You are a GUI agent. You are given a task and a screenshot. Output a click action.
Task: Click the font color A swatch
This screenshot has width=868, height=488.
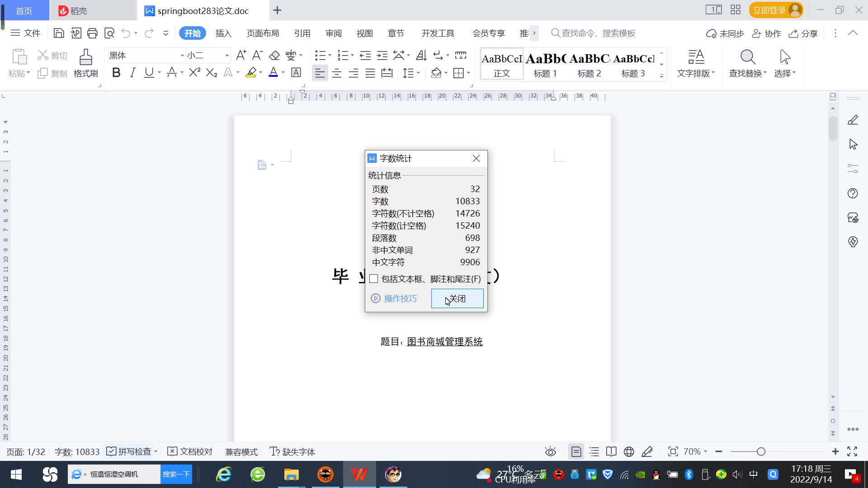273,73
